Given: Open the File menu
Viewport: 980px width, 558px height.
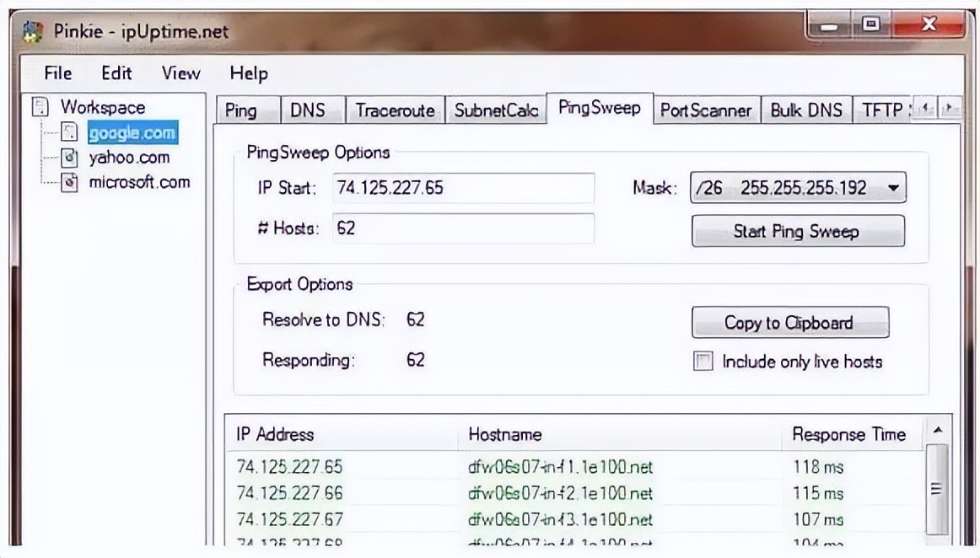Looking at the screenshot, I should (x=58, y=73).
